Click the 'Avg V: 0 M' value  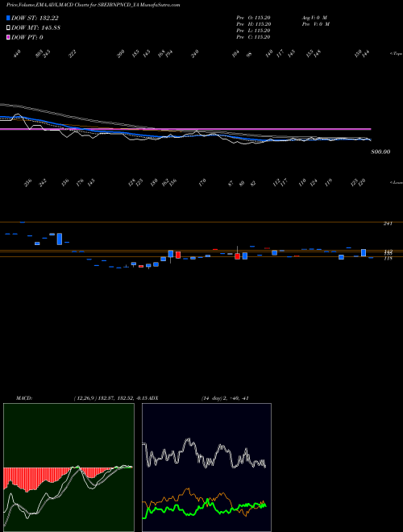(314, 17)
